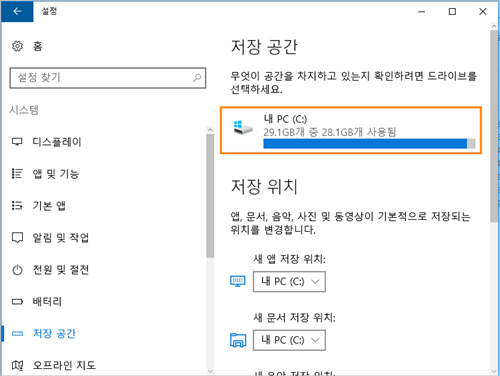
Task: Click the Windows drive icon for 내 PC (C:)
Action: point(243,128)
